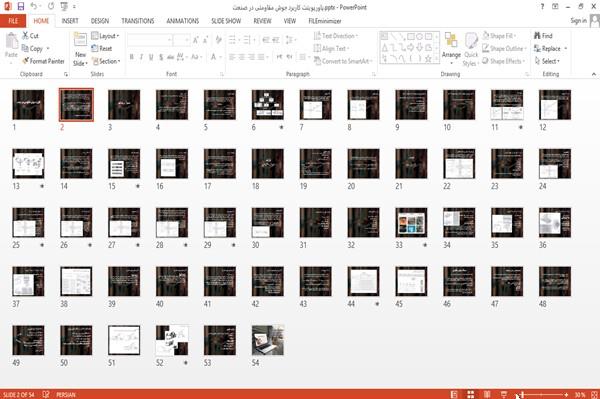Toggle Underline formatting
Screen dimensions: 600x399
click(151, 57)
